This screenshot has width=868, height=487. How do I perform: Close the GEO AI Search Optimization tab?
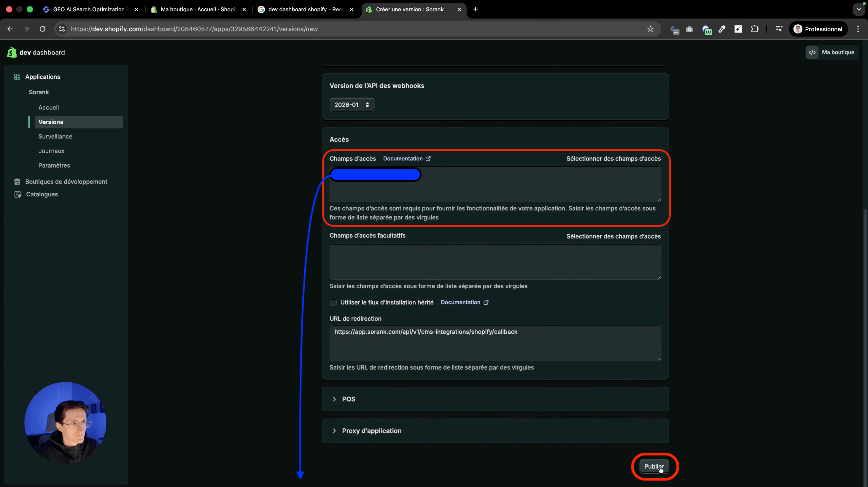pyautogui.click(x=136, y=9)
